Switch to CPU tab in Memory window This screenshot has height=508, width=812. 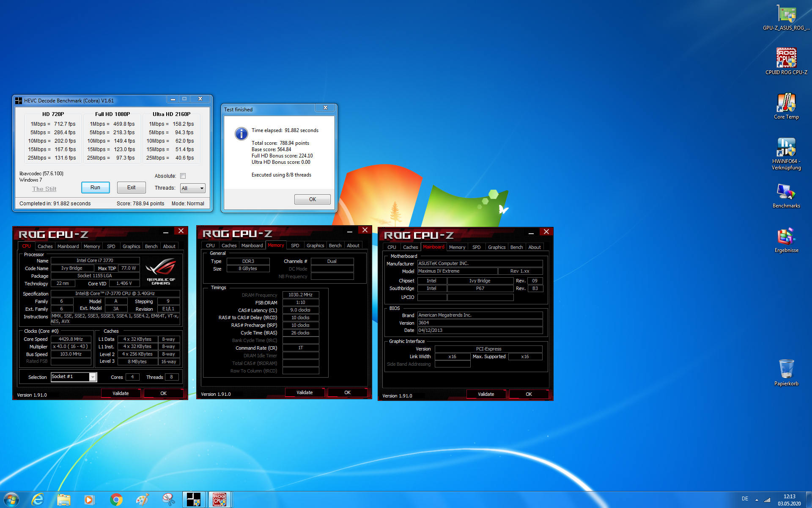[x=210, y=246]
